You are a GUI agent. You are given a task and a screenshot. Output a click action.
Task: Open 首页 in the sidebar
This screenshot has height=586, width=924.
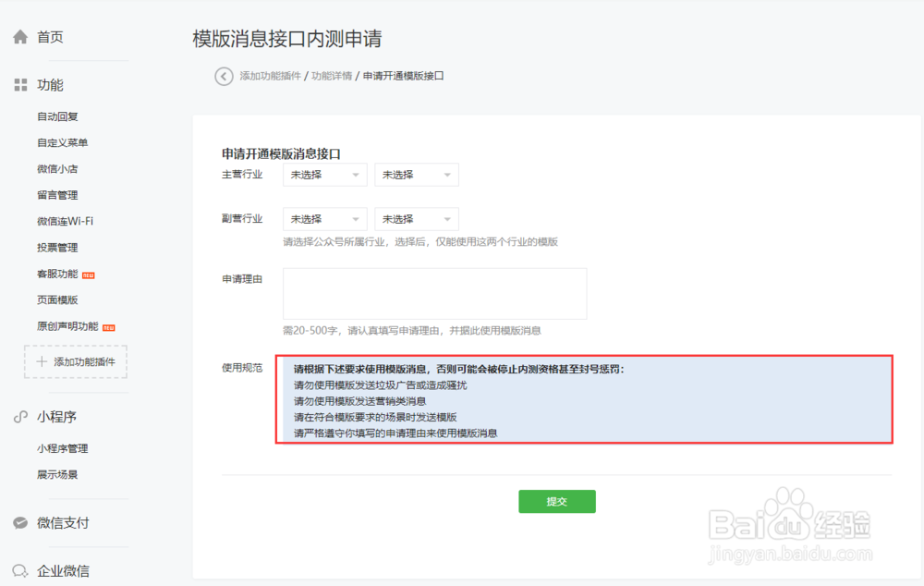[50, 37]
